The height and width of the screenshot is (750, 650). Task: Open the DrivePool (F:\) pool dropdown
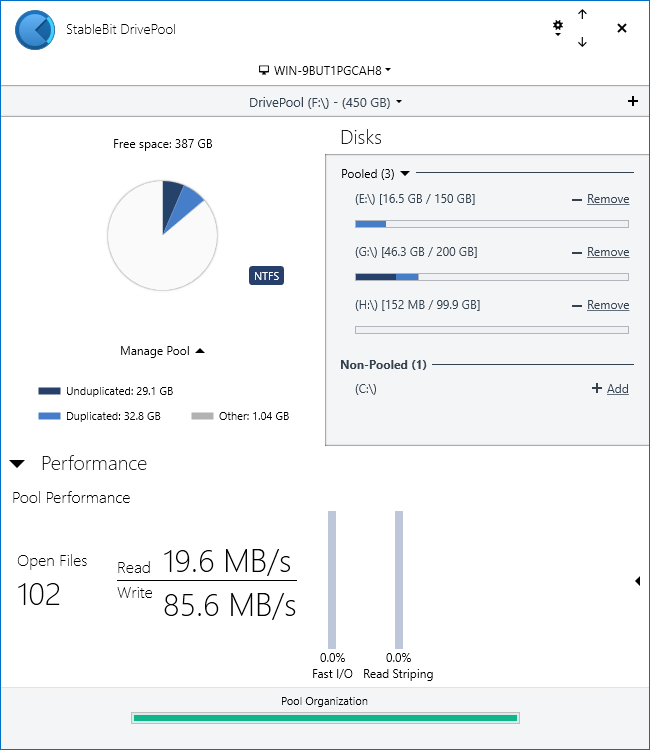pos(325,102)
